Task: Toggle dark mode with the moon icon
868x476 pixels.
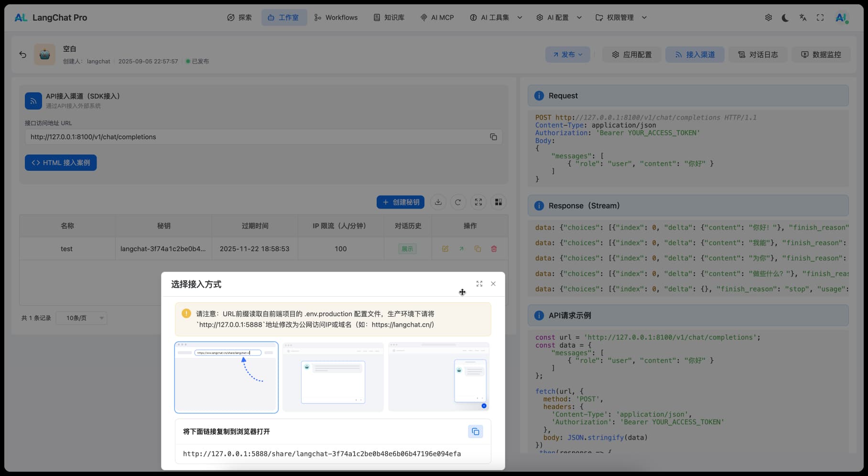Action: click(x=785, y=18)
